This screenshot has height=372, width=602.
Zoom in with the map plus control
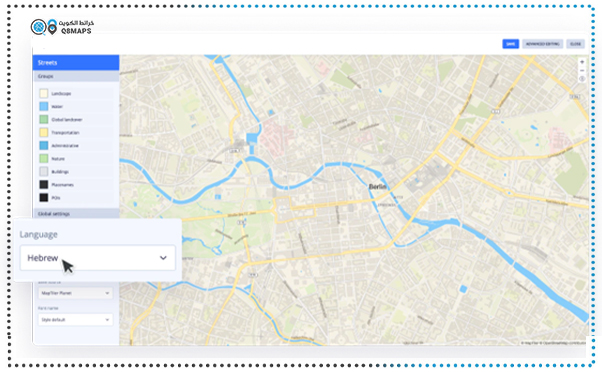pos(582,62)
